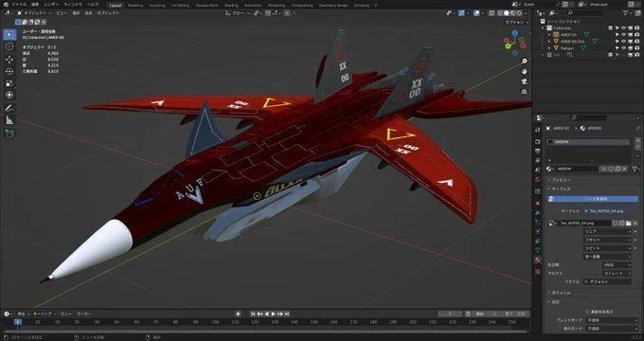The height and width of the screenshot is (341, 644).
Task: Expand the Preview panel in material properties
Action: pos(561,180)
